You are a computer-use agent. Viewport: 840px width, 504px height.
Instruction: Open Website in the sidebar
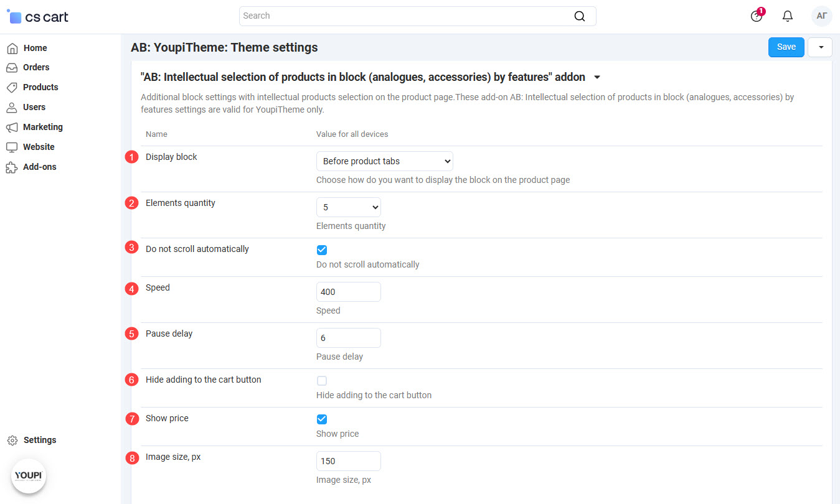[x=39, y=147]
